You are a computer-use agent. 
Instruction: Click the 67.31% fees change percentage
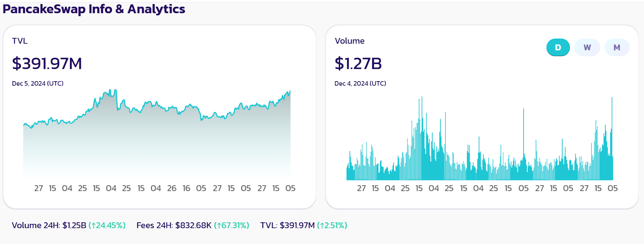pyautogui.click(x=231, y=225)
